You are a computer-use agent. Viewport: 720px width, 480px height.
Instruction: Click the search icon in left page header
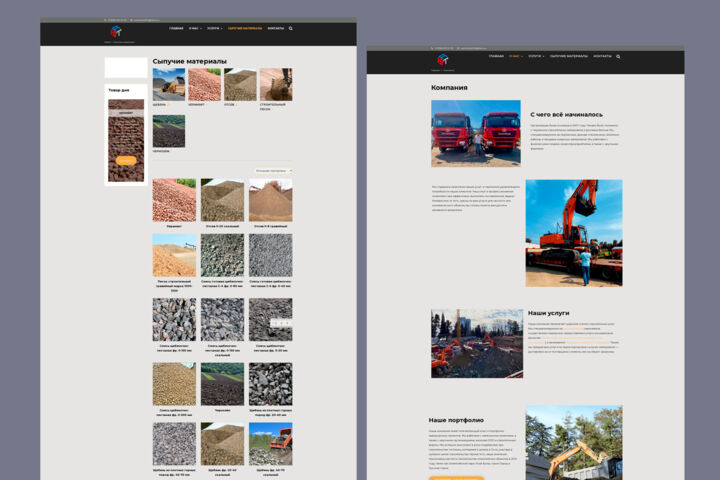click(291, 28)
